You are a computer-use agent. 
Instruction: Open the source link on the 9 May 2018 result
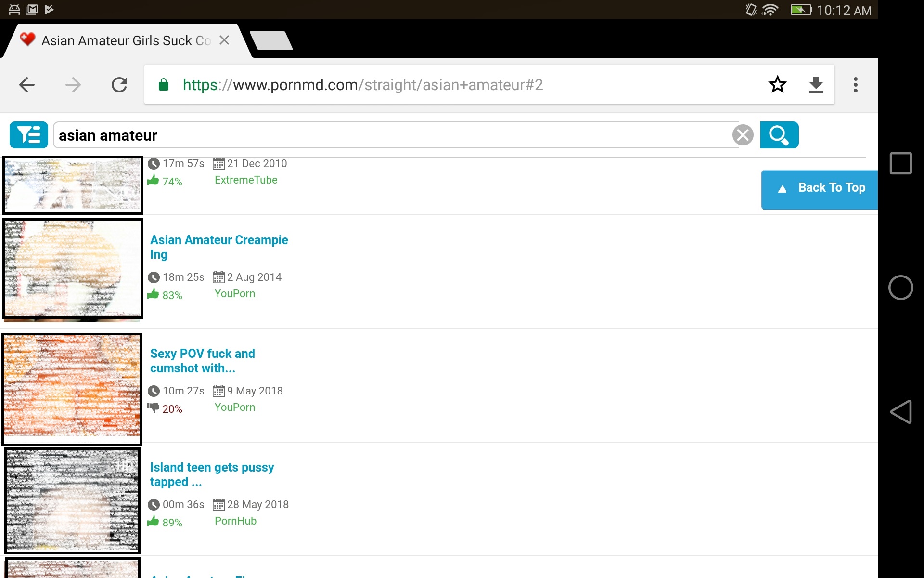coord(235,407)
